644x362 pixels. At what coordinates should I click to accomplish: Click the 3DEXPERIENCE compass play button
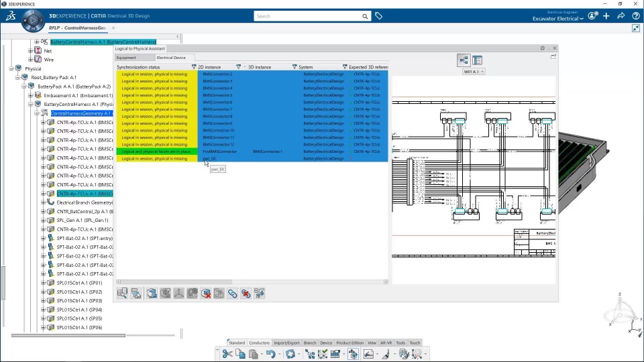33,20
